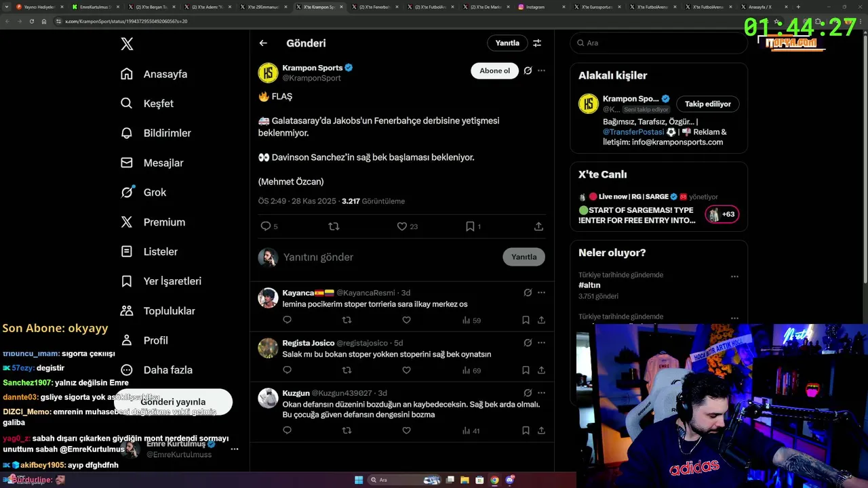The image size is (868, 488).
Task: Open more options on Kayanca reply
Action: pos(541,293)
